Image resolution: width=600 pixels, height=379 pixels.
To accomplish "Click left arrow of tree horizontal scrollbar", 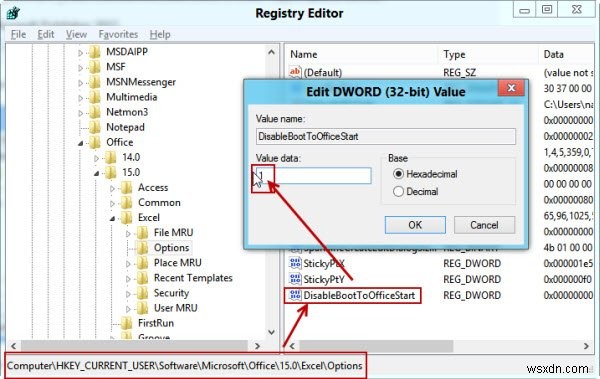I will click(13, 346).
